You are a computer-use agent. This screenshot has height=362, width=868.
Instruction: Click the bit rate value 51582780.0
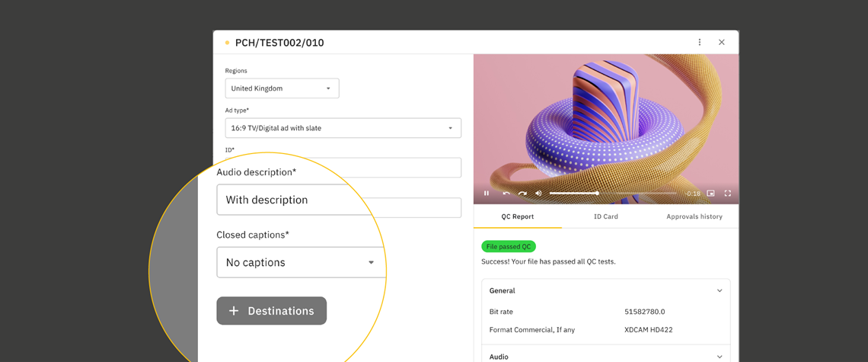[644, 312]
